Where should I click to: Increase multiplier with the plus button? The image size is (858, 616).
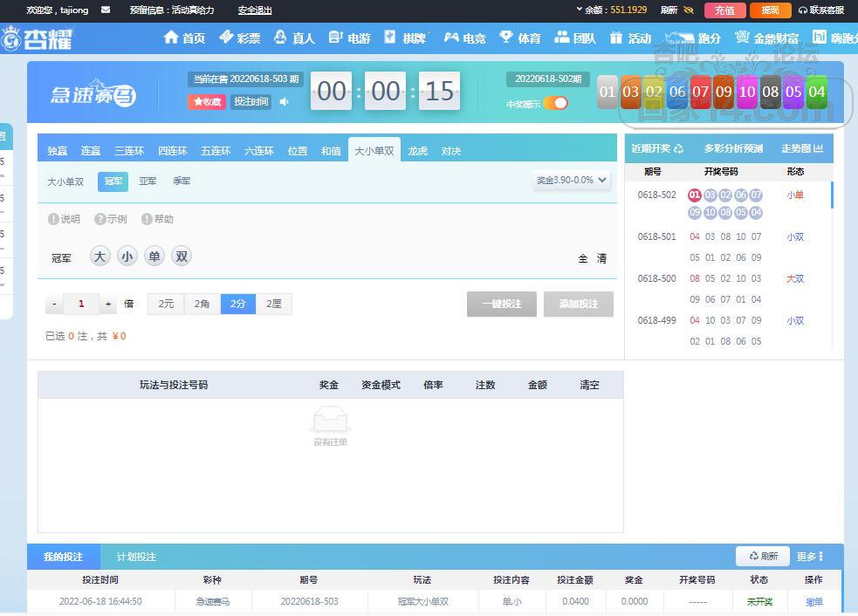click(x=108, y=305)
